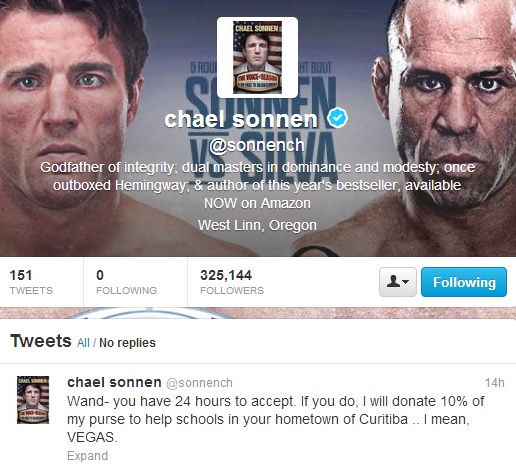The image size is (516, 472).
Task: Click the chael sonnen profile name heading
Action: coord(241,119)
